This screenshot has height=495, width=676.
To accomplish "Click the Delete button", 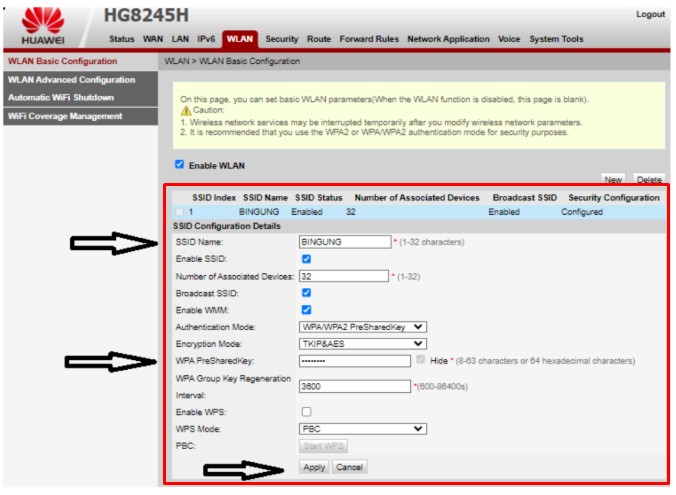I will [x=649, y=179].
